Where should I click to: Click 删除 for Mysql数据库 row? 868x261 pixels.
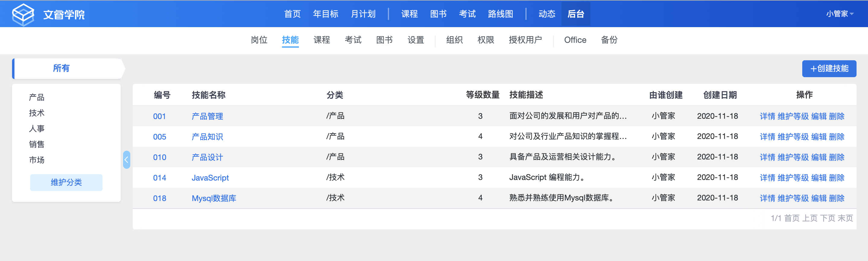836,199
